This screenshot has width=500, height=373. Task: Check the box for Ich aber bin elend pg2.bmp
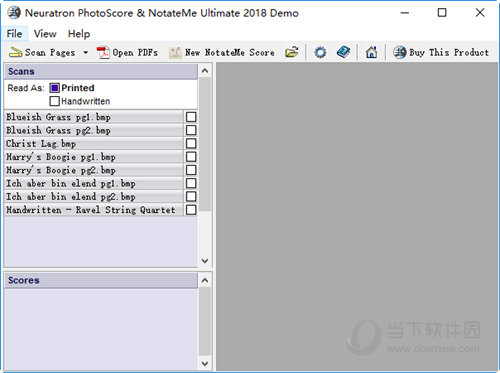(x=191, y=197)
